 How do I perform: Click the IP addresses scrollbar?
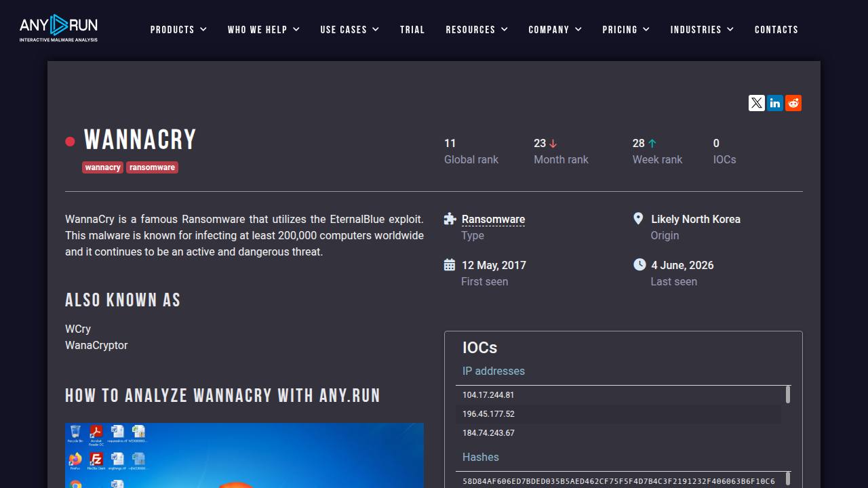(x=788, y=394)
